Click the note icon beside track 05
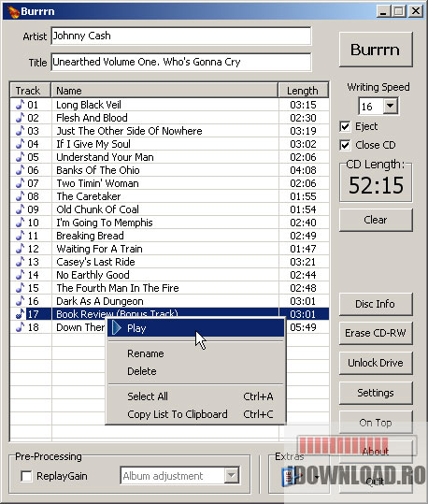This screenshot has width=428, height=504. (21, 157)
